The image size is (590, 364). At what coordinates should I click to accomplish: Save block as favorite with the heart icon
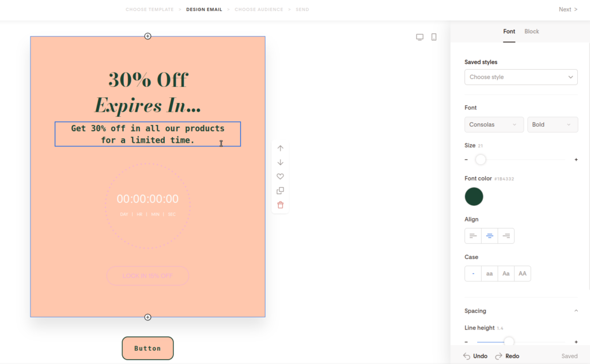(x=281, y=176)
